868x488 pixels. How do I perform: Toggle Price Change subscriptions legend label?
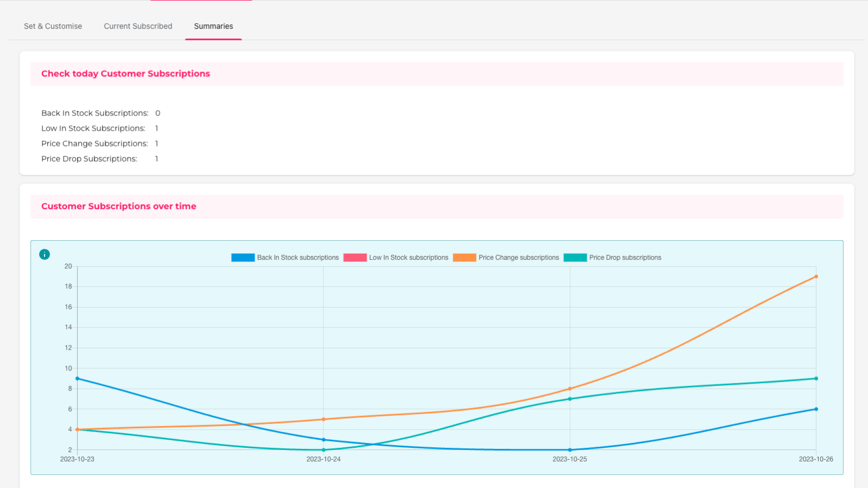tap(518, 258)
